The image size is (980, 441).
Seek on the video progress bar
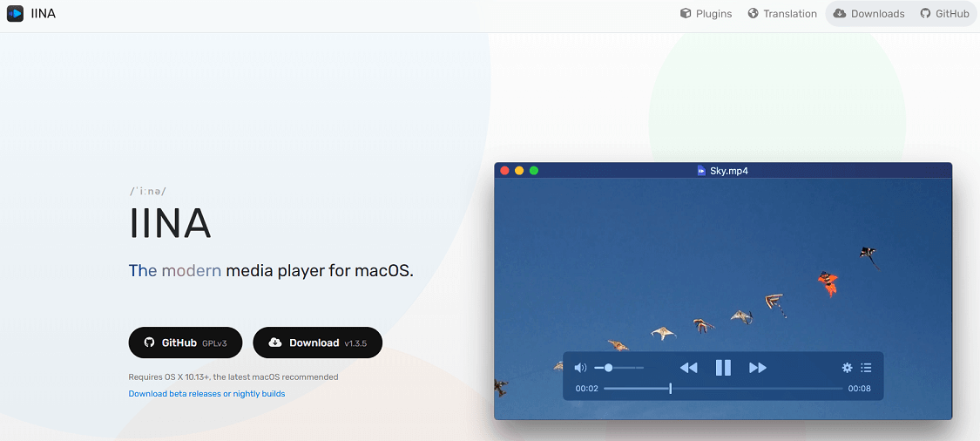tap(723, 389)
